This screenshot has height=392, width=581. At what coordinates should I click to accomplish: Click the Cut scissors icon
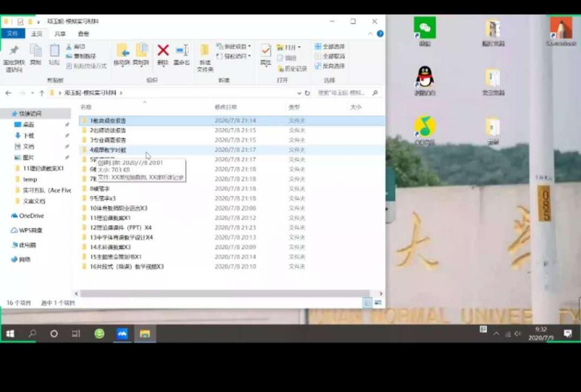coord(69,47)
